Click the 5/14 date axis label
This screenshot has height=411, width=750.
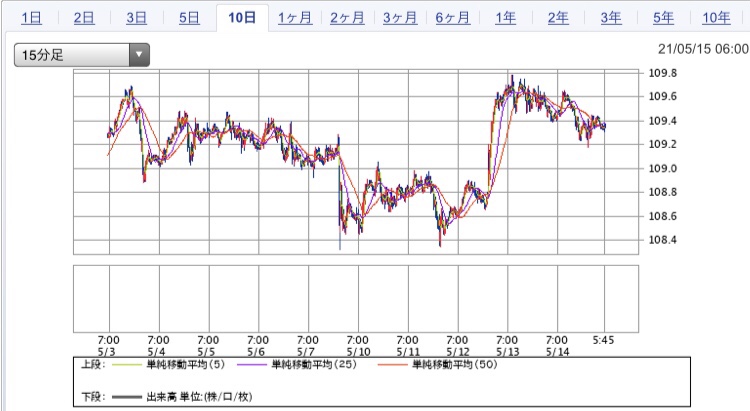pos(558,352)
